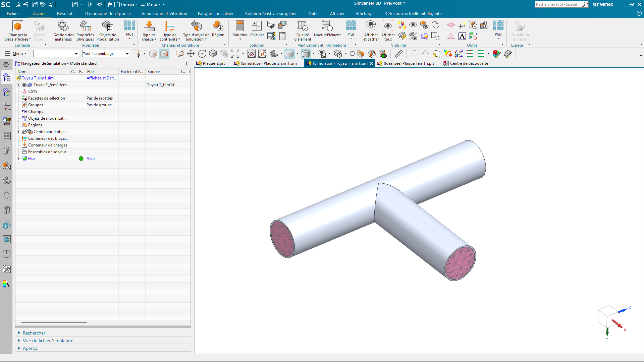Expand the Tuyau T_fem1.fem node
644x362 pixels.
(x=19, y=85)
